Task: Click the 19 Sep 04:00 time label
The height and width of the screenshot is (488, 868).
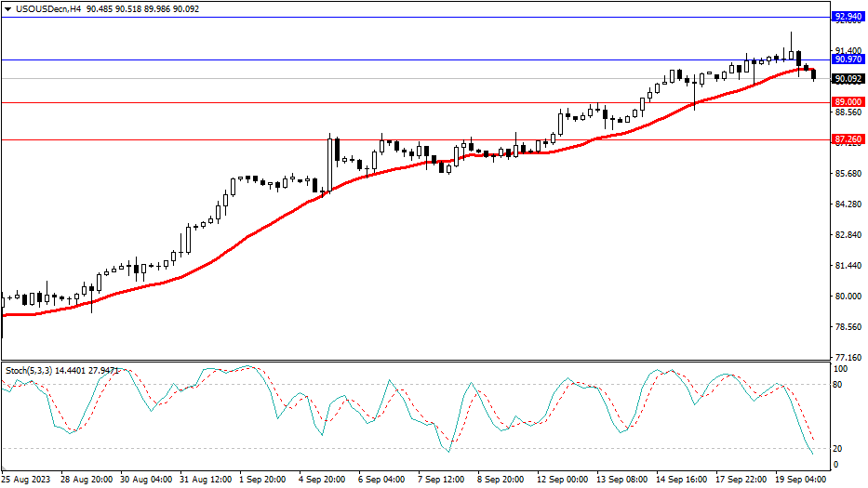Action: [x=802, y=480]
